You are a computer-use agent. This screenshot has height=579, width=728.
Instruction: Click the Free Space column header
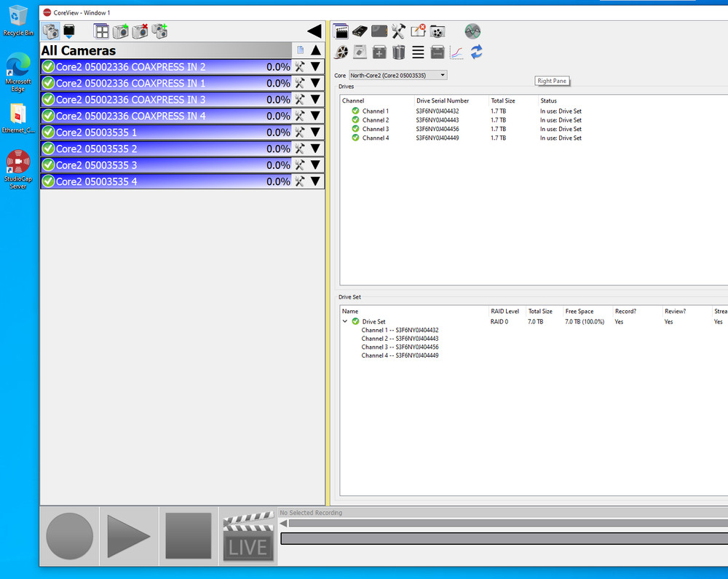[x=579, y=311]
